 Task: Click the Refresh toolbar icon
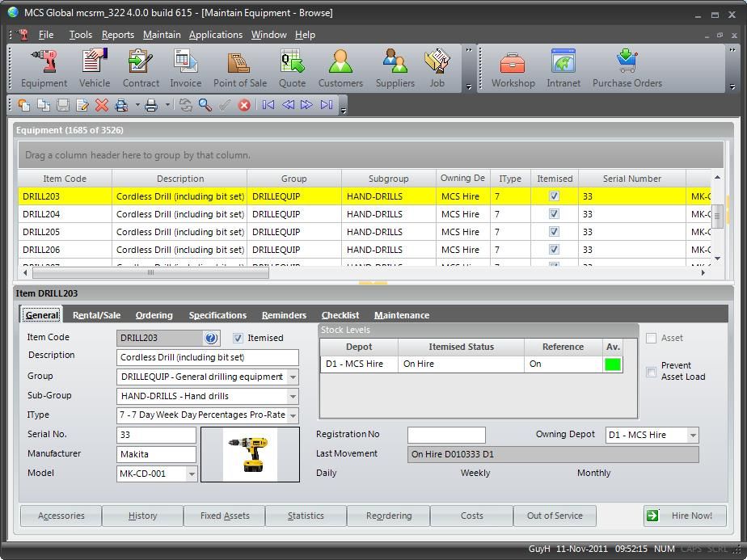[185, 104]
